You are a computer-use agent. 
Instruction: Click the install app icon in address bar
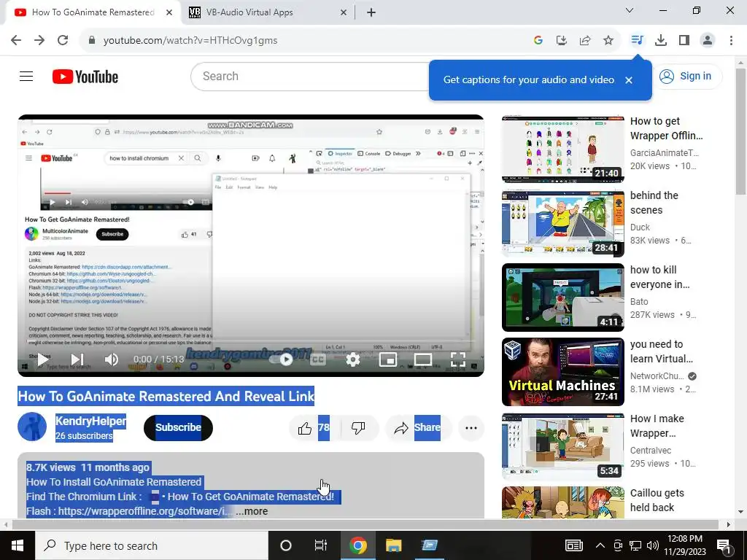[x=562, y=40]
